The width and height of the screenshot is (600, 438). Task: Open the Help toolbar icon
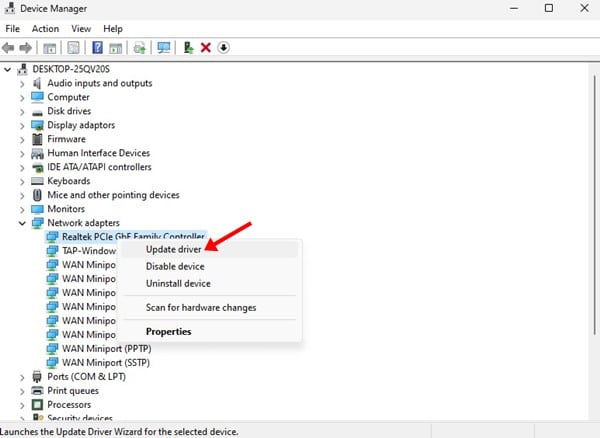point(98,48)
